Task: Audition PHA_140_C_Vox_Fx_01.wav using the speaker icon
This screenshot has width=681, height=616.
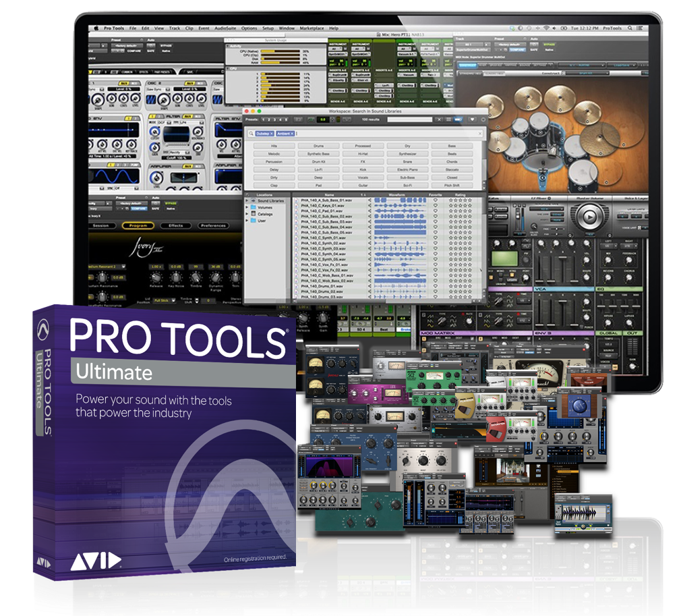Action: [369, 264]
